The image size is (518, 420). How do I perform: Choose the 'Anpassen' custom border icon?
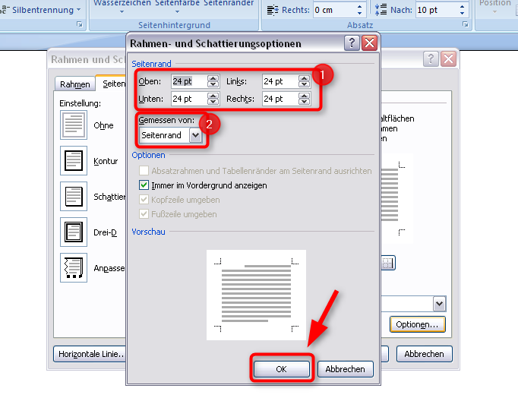coord(74,267)
